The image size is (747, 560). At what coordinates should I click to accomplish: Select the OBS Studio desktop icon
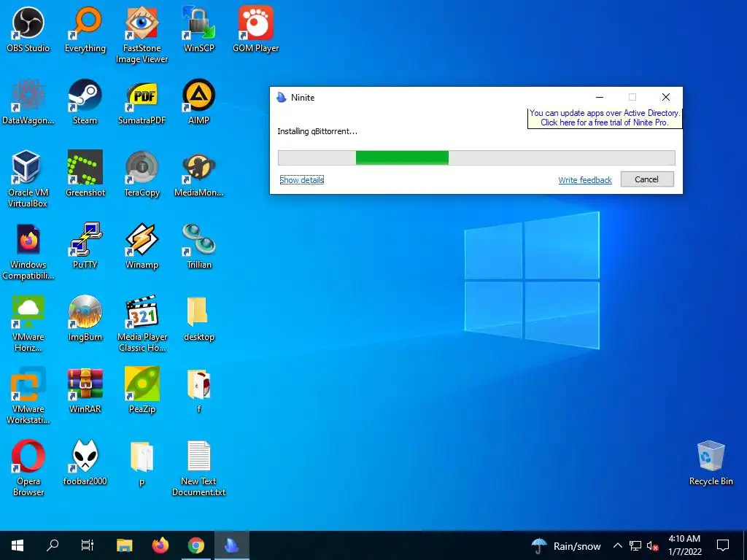[x=28, y=29]
